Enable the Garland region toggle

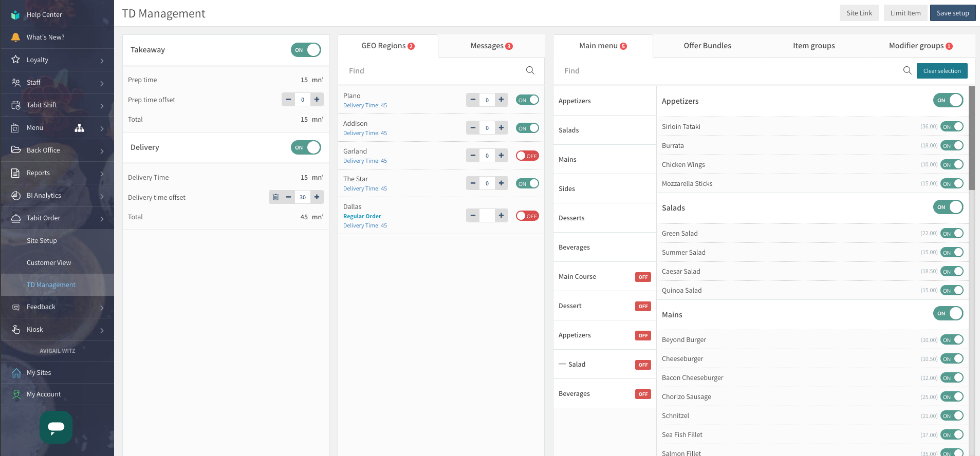coord(527,156)
